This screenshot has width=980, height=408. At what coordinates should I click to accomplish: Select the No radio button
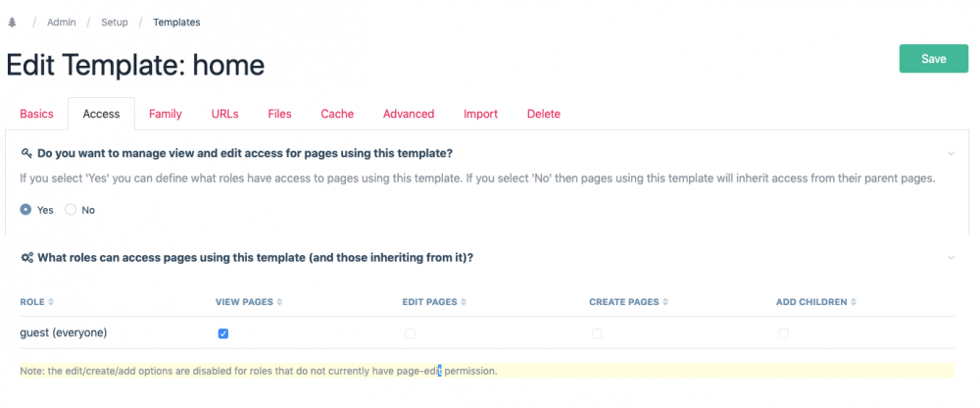[x=71, y=210]
